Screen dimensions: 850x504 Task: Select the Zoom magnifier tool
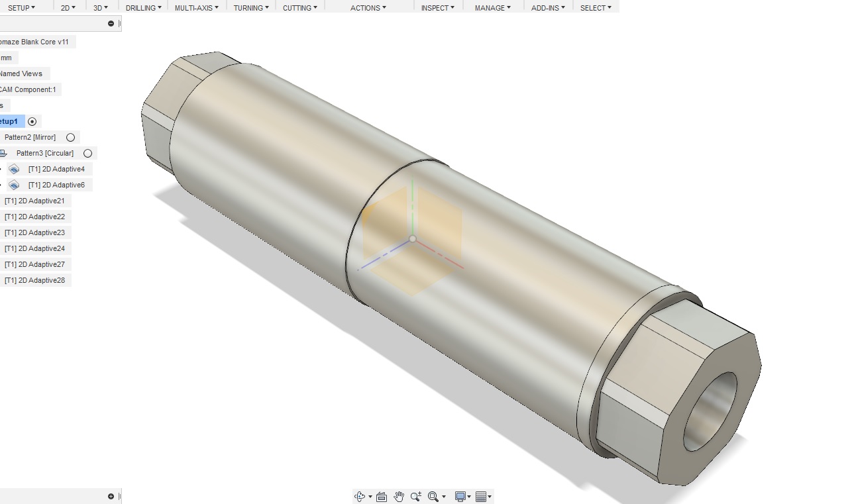(415, 497)
